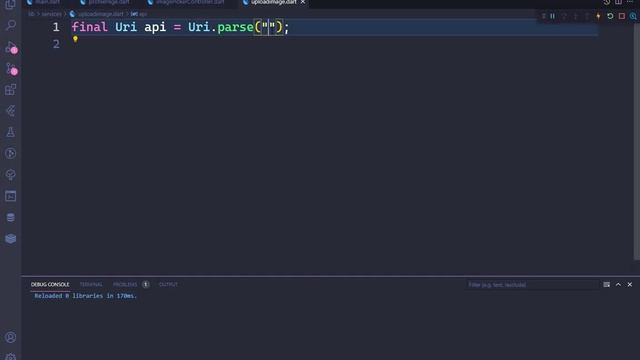Click "Reloaded 0 libraries" console message
This screenshot has height=360, width=640.
pyautogui.click(x=86, y=296)
